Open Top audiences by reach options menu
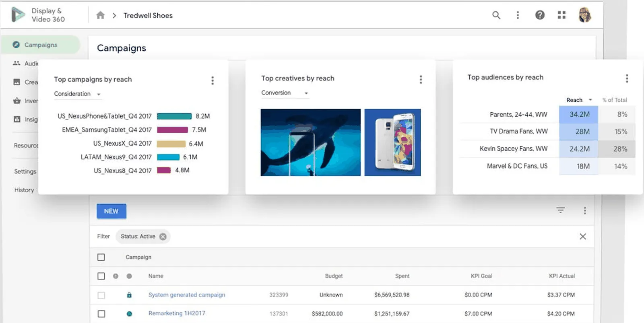Image resolution: width=644 pixels, height=323 pixels. [x=627, y=78]
